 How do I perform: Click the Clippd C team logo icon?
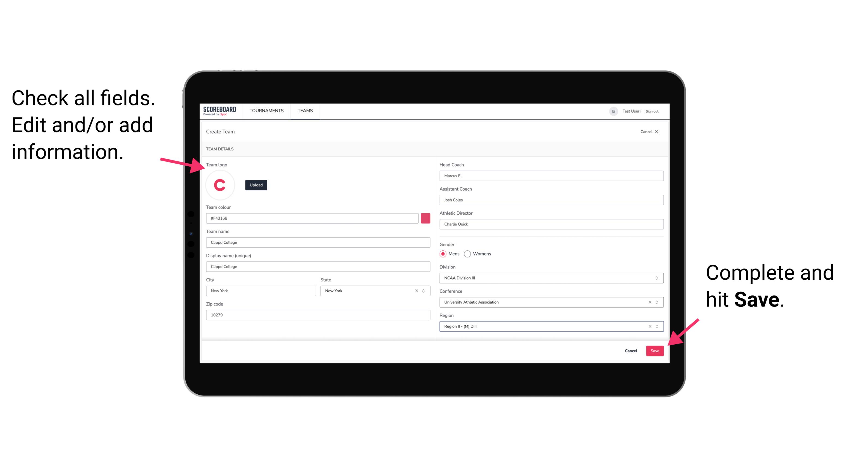pos(220,185)
